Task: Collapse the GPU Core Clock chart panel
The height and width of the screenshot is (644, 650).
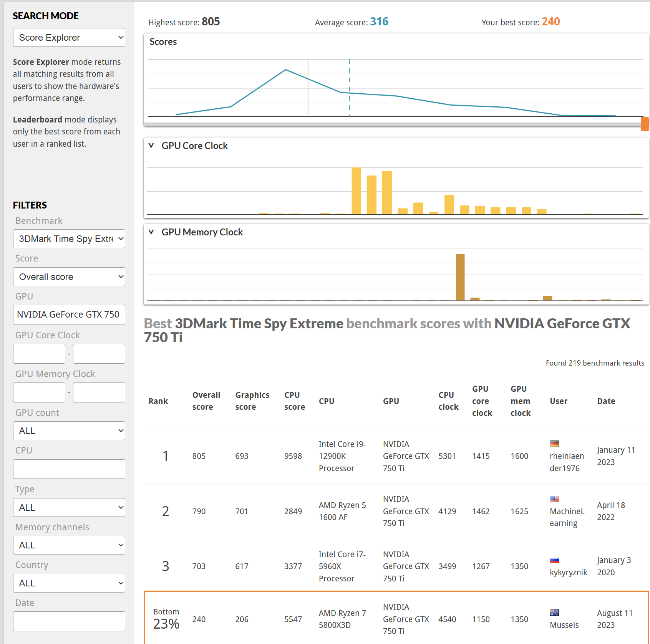Action: (x=151, y=146)
